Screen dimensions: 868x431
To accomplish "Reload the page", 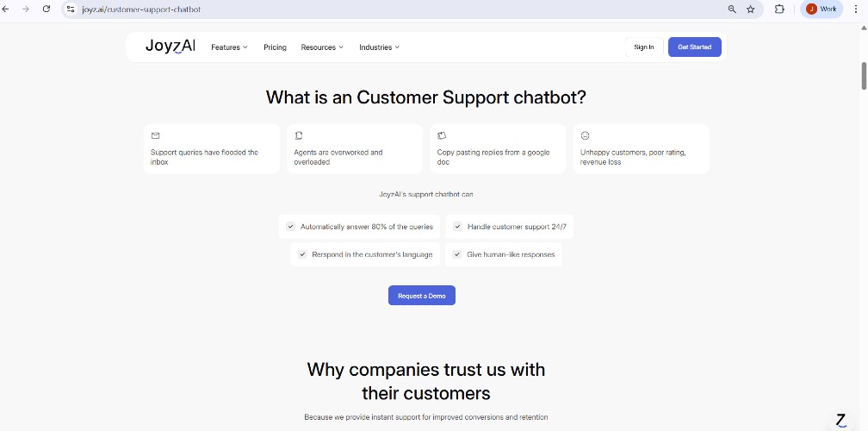I will click(46, 9).
